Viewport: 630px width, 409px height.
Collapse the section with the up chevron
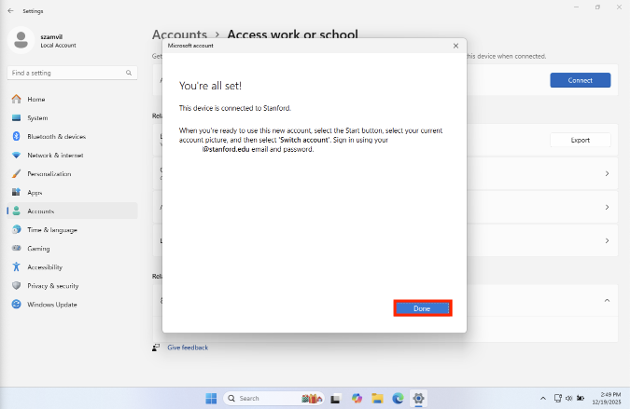tap(607, 301)
